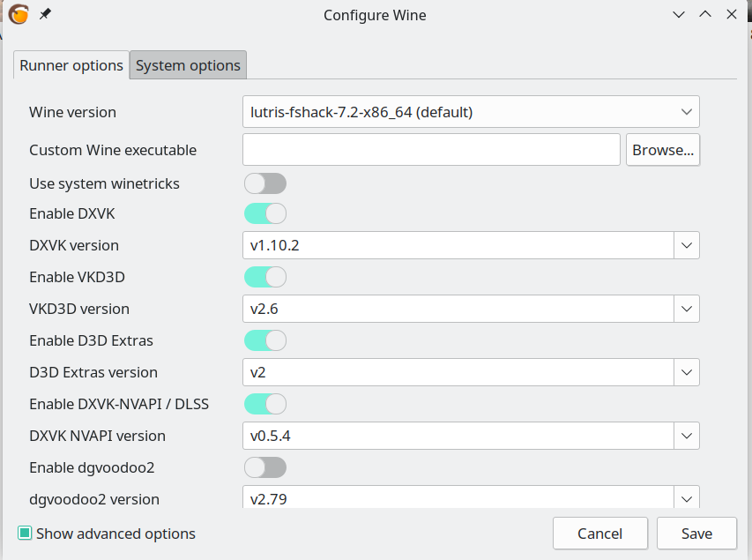Viewport: 752px width, 560px height.
Task: Focus the Custom Wine executable field
Action: pos(431,150)
